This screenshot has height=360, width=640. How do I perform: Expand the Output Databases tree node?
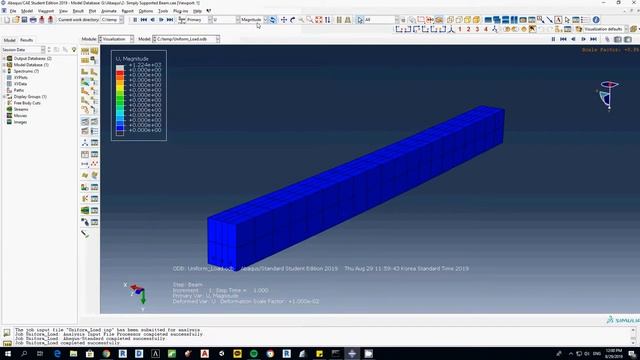(4, 58)
